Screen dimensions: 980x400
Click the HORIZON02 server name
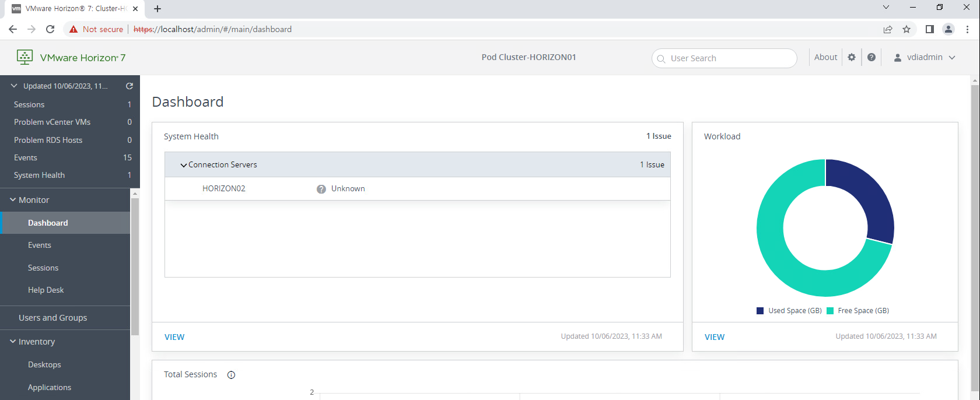click(224, 188)
